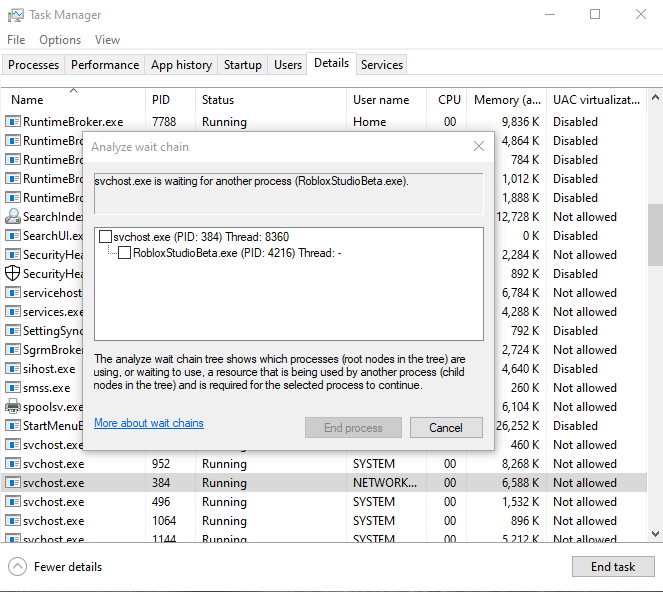Click the svchost.exe icon for PID 1064
The image size is (663, 592).
[13, 521]
